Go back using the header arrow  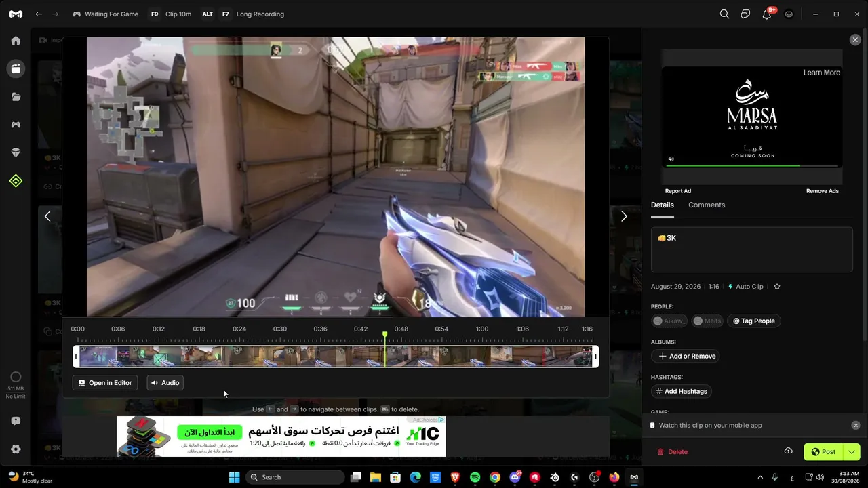point(39,14)
